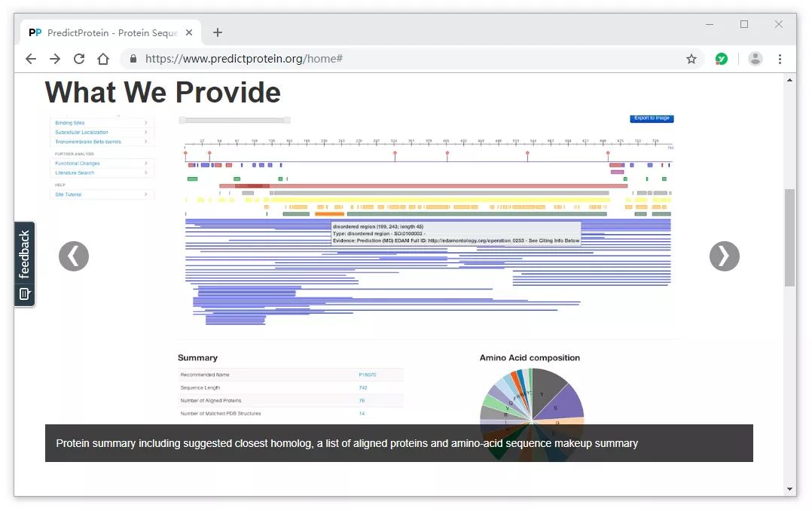Reload the PredictProtein page
Viewport: 812px width, 511px height.
[x=79, y=59]
